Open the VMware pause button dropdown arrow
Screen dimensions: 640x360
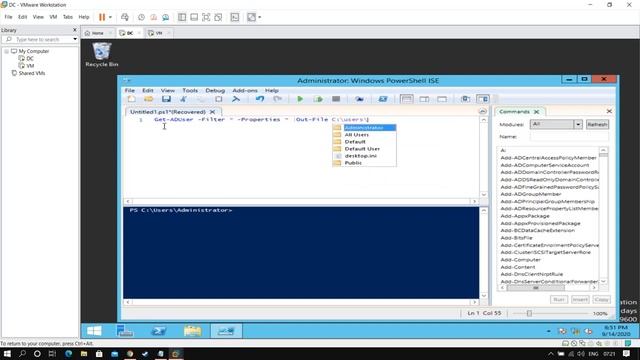[x=110, y=17]
